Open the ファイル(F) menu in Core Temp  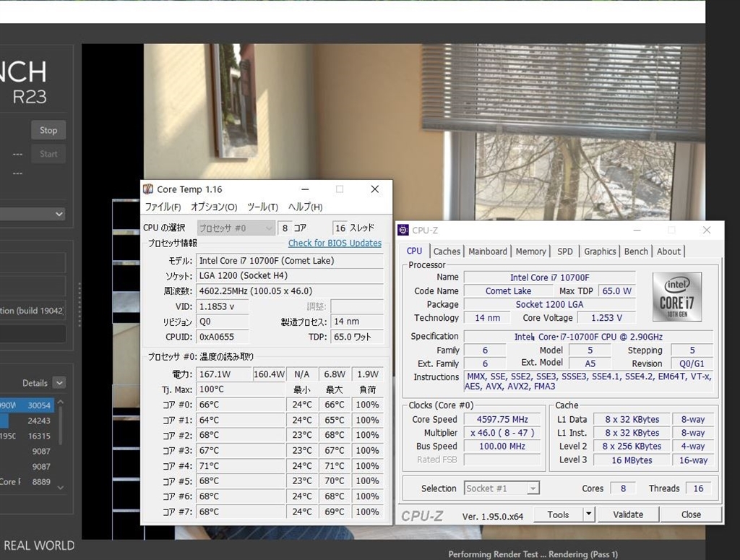pyautogui.click(x=163, y=207)
